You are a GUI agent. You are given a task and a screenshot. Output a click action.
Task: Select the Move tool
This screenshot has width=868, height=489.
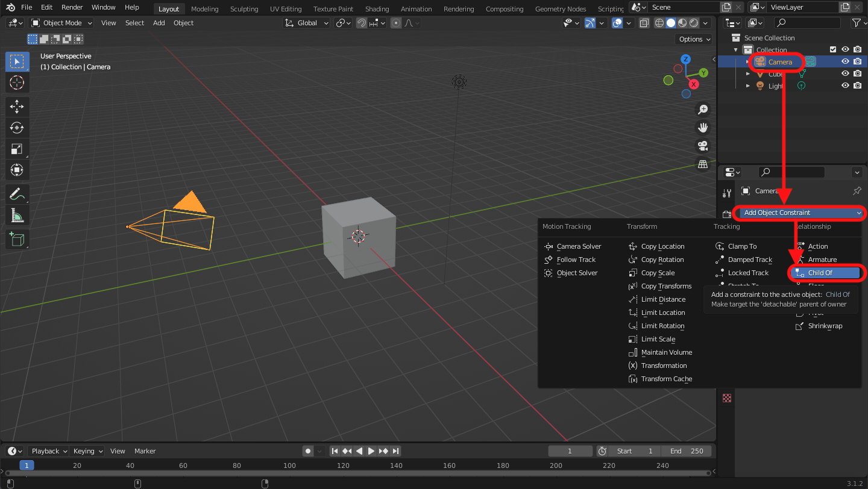[17, 107]
